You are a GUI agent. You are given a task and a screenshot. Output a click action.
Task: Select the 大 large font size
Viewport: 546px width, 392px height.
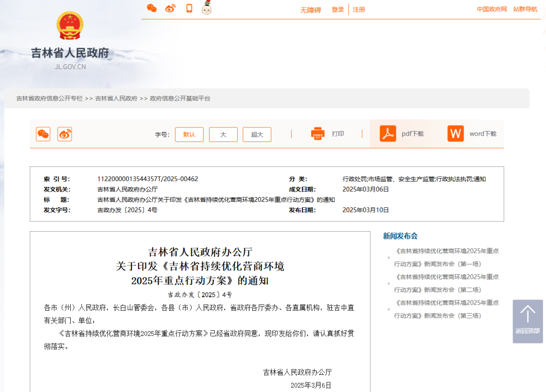pos(223,134)
